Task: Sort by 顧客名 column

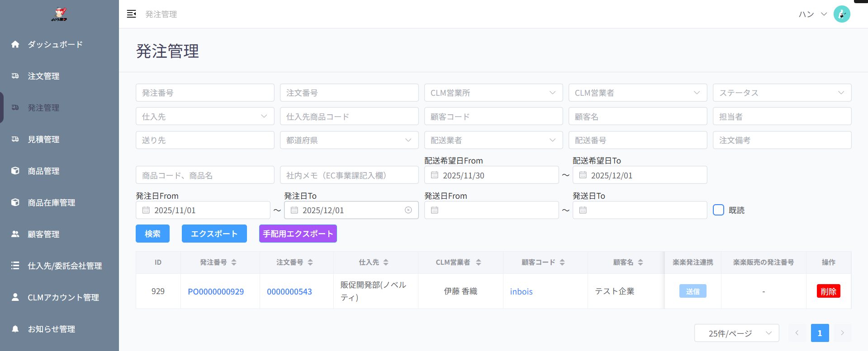Action: pos(640,262)
